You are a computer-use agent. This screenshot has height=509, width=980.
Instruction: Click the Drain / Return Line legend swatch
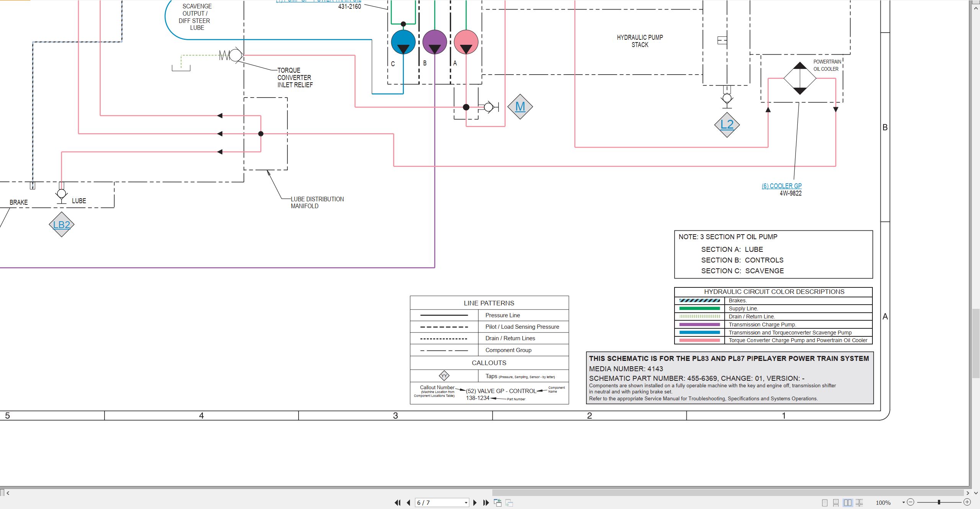[x=699, y=316]
